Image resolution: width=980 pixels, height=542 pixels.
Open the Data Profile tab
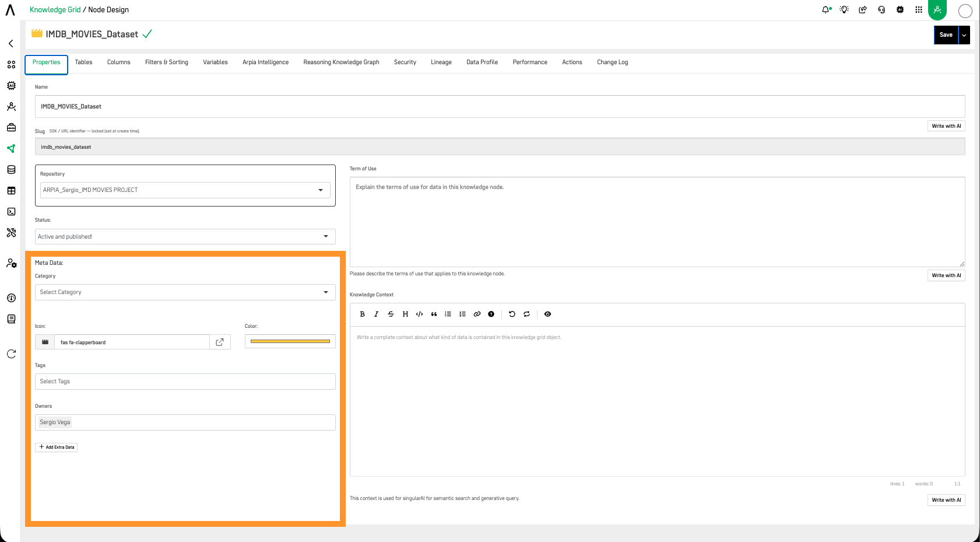[482, 62]
